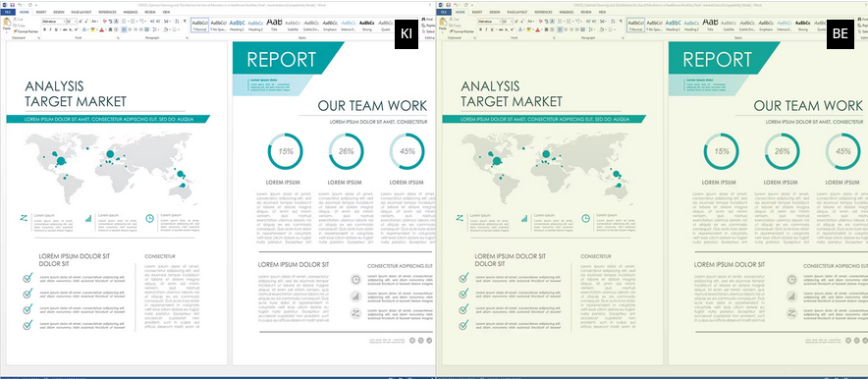Click Redo icon in left window title bar
Viewport: 868px width, 379px height.
pos(29,5)
